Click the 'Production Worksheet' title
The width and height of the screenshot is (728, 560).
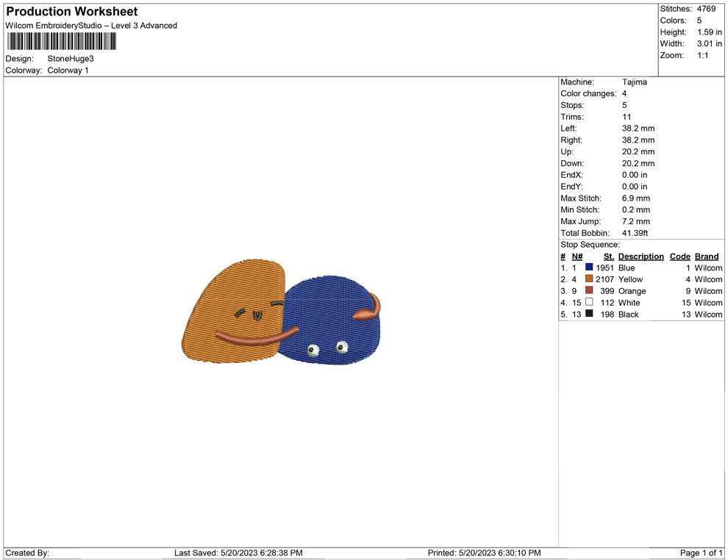(x=72, y=11)
